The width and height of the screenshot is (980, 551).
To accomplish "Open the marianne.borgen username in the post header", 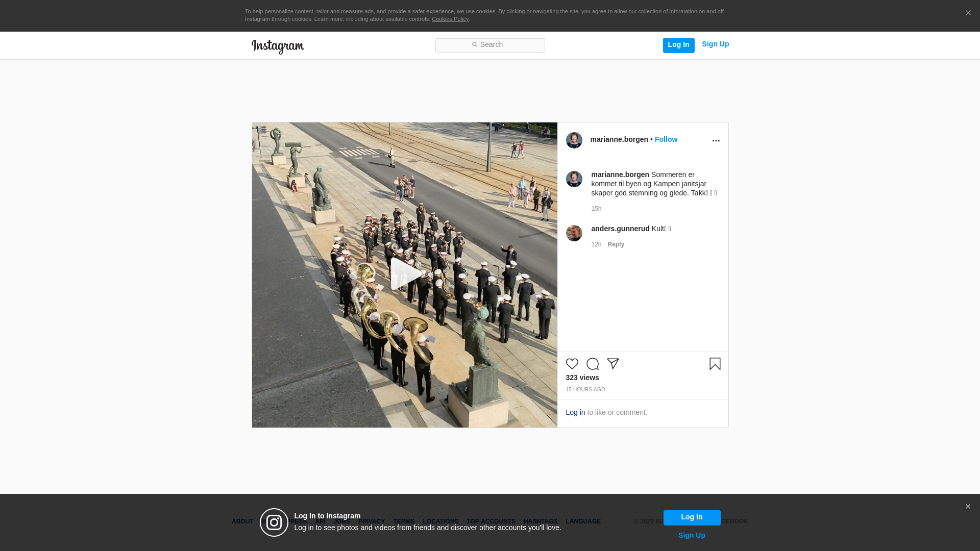I will click(619, 139).
